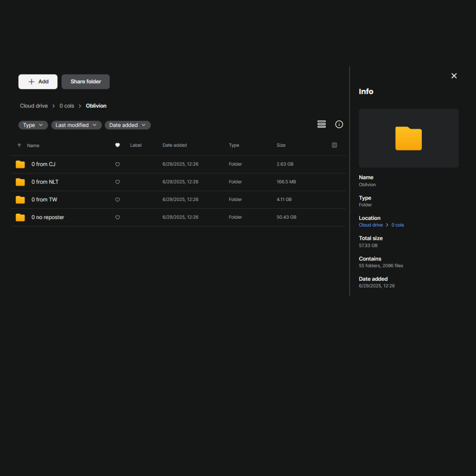Go to Cloud drive in breadcrumb
Screen dimensions: 476x476
tap(34, 106)
